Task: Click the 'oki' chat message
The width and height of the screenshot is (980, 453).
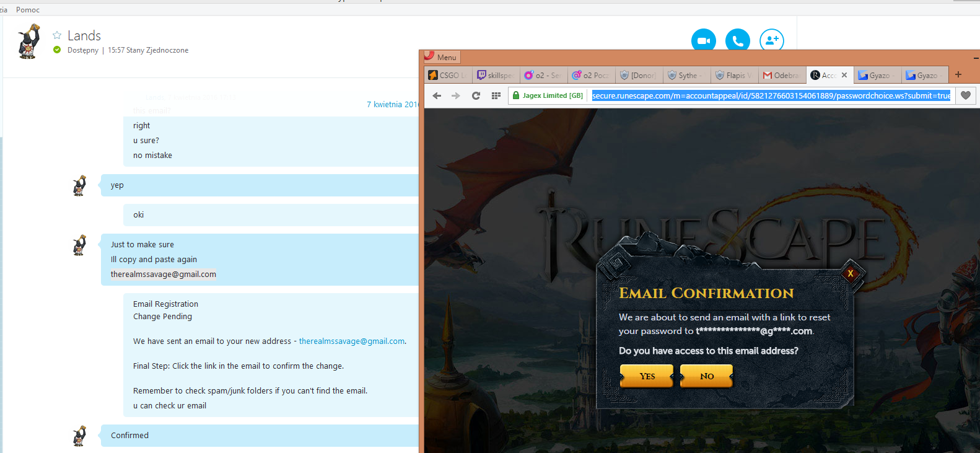Action: coord(138,215)
